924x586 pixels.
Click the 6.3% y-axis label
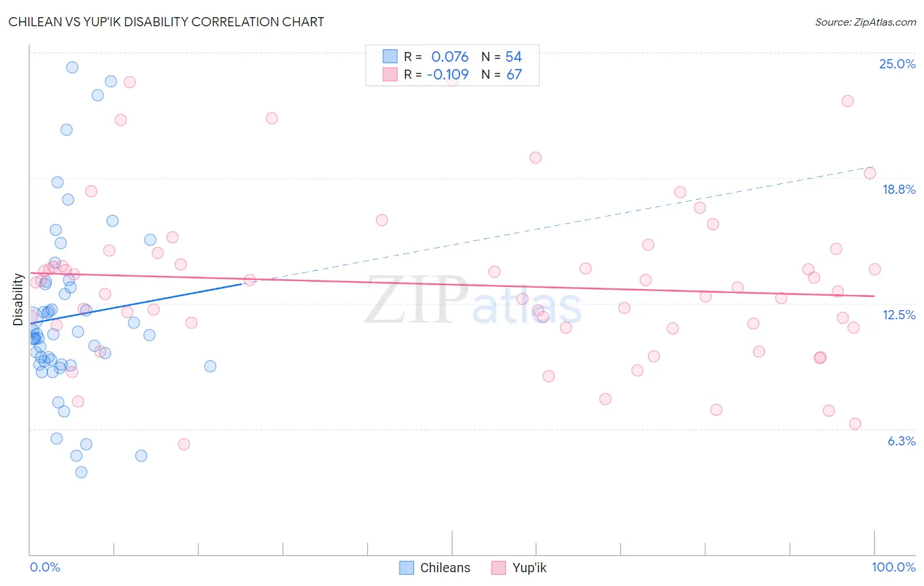coord(901,441)
